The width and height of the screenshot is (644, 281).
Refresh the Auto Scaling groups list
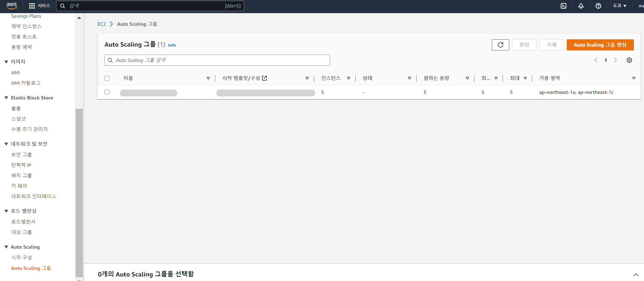click(501, 45)
